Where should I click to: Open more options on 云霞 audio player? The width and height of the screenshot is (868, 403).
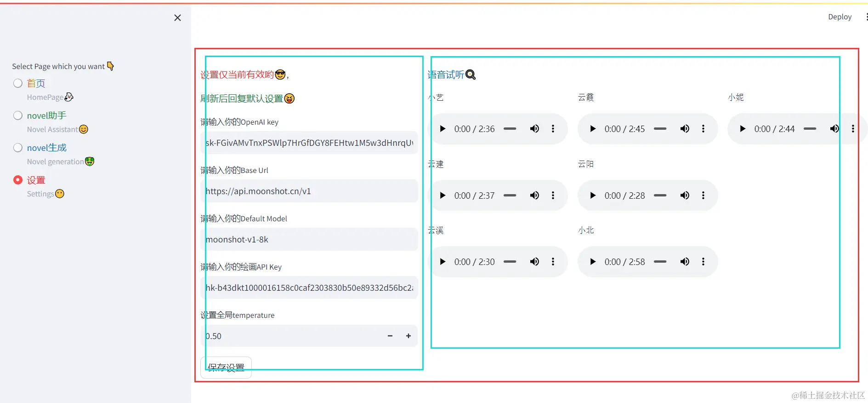(x=703, y=129)
